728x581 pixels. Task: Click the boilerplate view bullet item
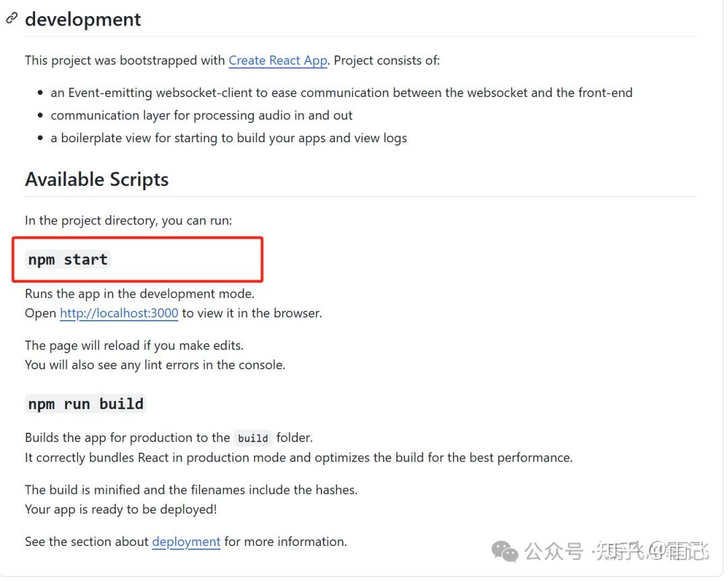(229, 138)
